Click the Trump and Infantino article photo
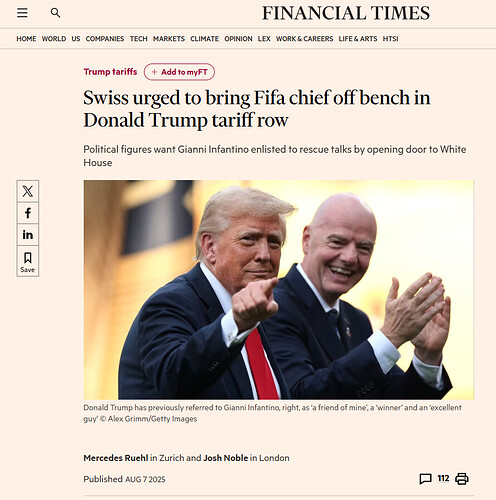496x500 pixels. coord(279,290)
